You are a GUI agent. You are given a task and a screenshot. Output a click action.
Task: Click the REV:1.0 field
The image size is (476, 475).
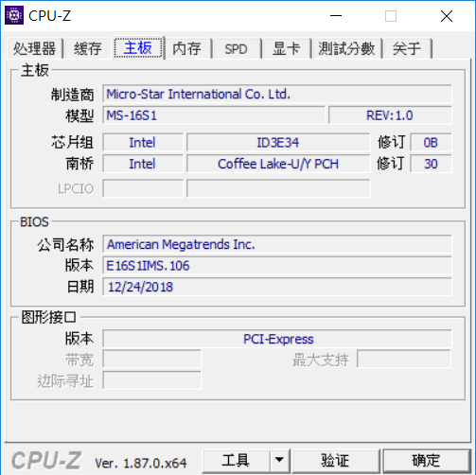click(390, 115)
